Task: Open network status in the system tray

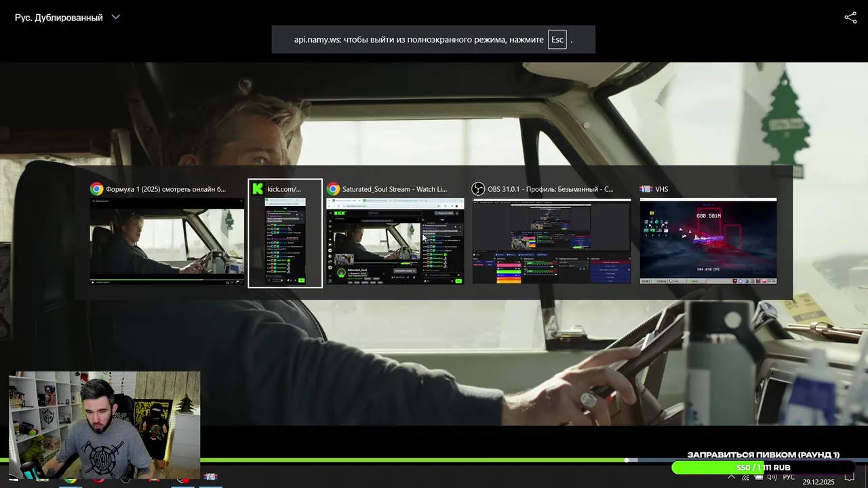Action: coord(746,477)
